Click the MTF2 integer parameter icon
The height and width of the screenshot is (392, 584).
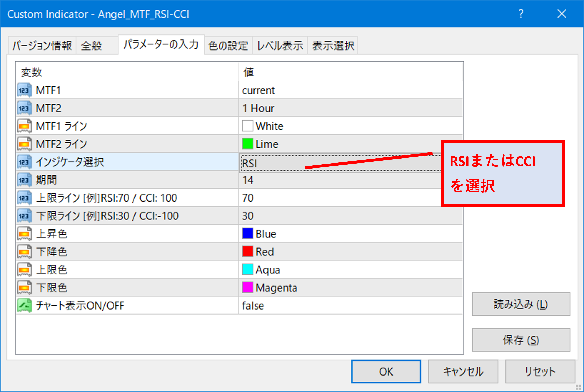coord(24,108)
